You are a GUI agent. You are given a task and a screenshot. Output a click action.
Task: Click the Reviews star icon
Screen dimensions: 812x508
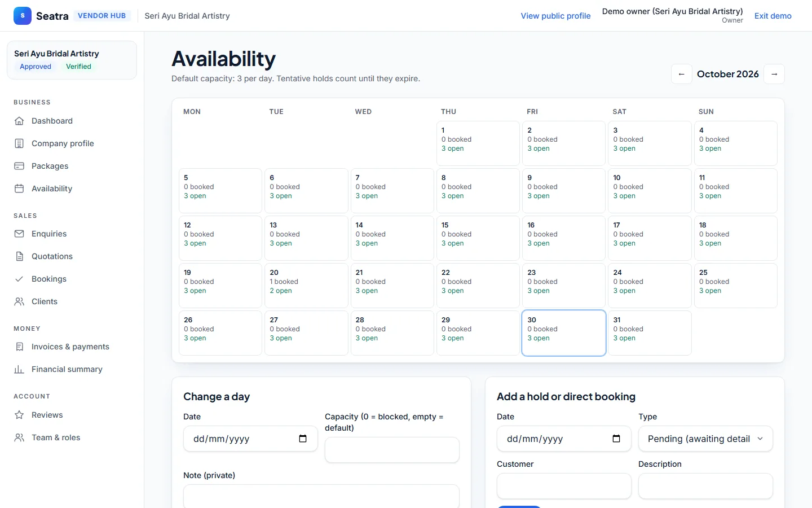point(19,415)
